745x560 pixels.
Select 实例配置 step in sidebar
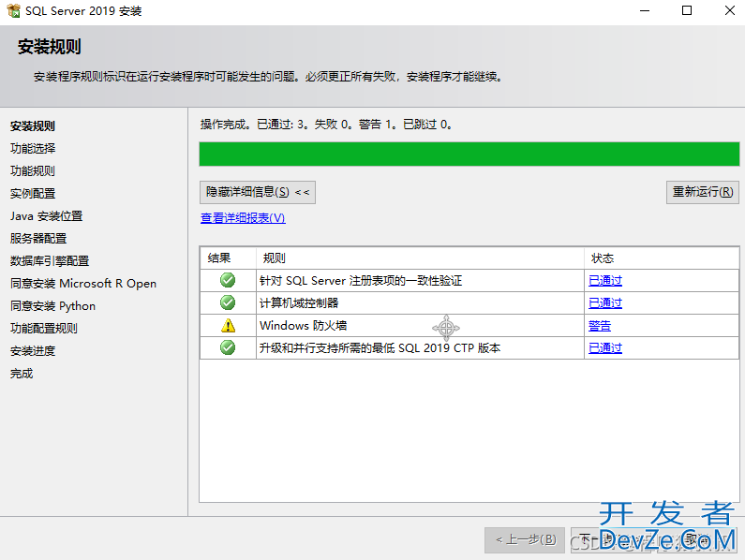33,194
